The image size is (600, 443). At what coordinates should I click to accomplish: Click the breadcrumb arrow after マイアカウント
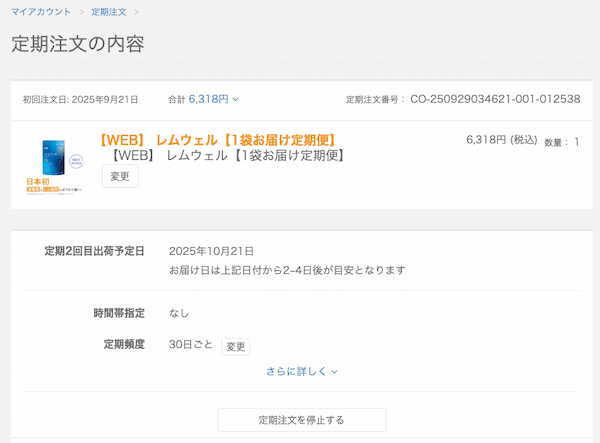81,12
